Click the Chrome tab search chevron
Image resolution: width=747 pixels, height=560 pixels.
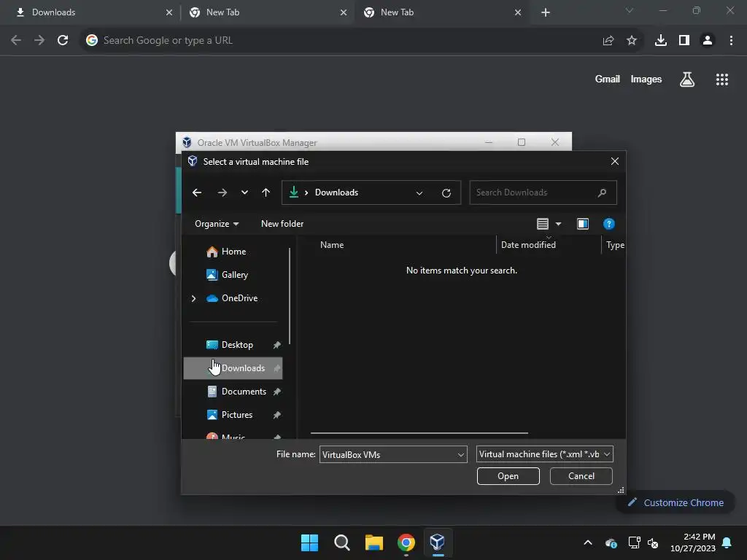click(x=630, y=10)
